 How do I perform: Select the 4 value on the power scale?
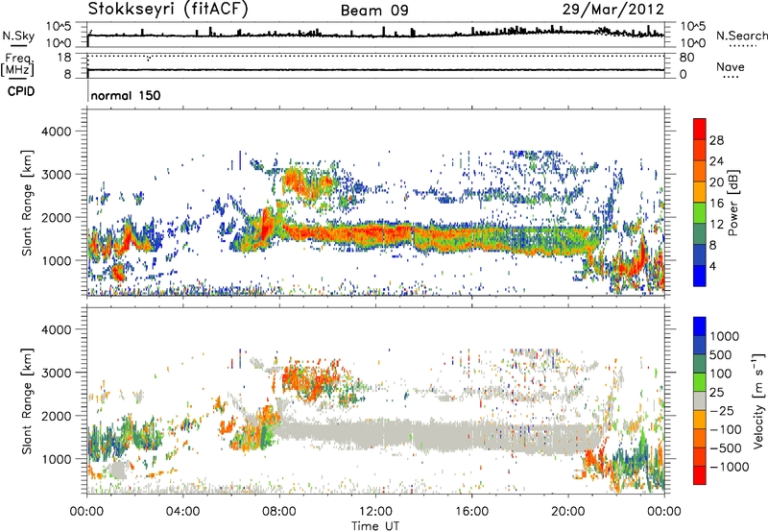coord(712,267)
